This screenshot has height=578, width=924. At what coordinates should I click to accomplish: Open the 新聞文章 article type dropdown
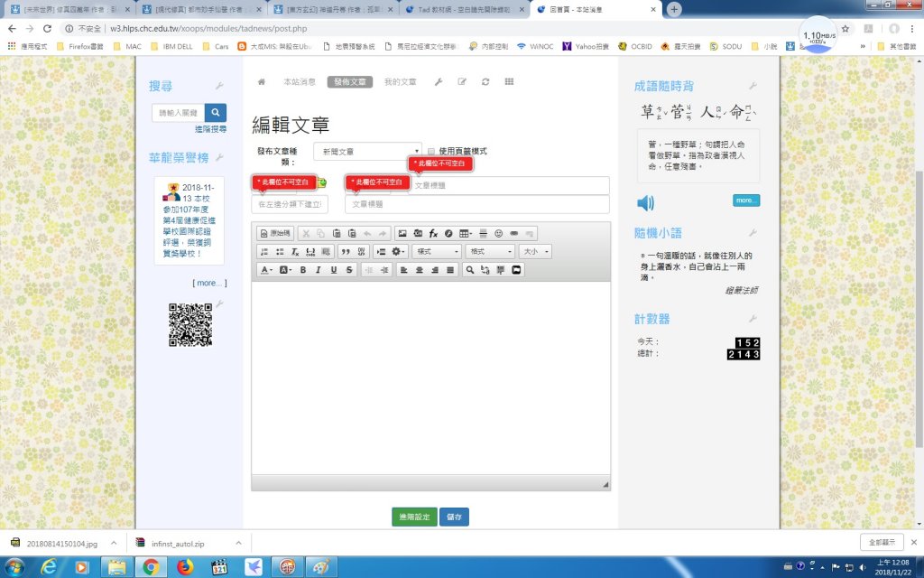click(367, 151)
